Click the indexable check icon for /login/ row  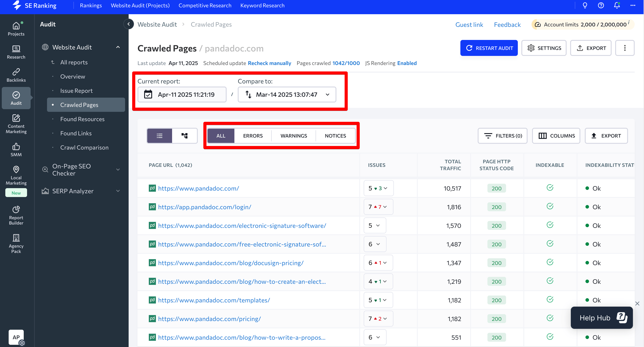[550, 206]
